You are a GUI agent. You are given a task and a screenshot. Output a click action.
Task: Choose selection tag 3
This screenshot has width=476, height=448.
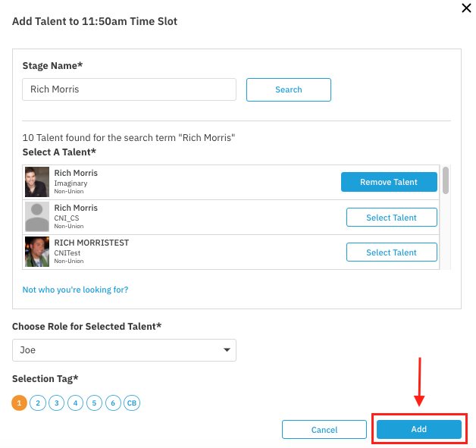pos(57,403)
